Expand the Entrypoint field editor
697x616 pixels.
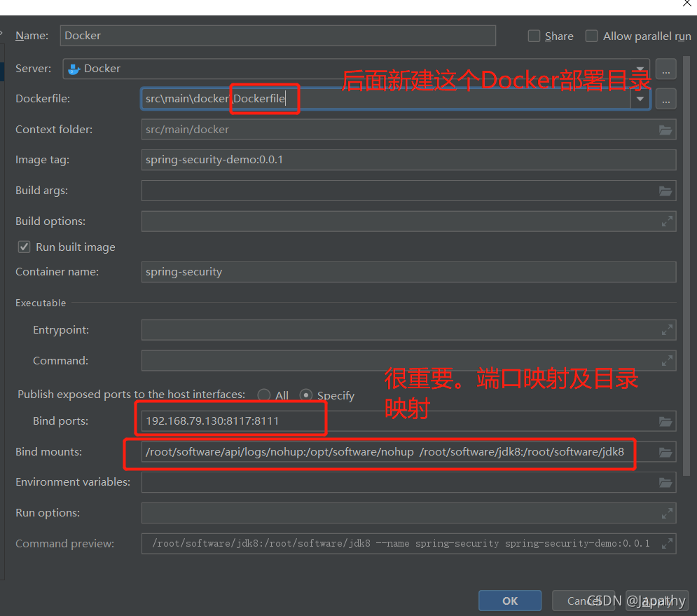click(667, 330)
